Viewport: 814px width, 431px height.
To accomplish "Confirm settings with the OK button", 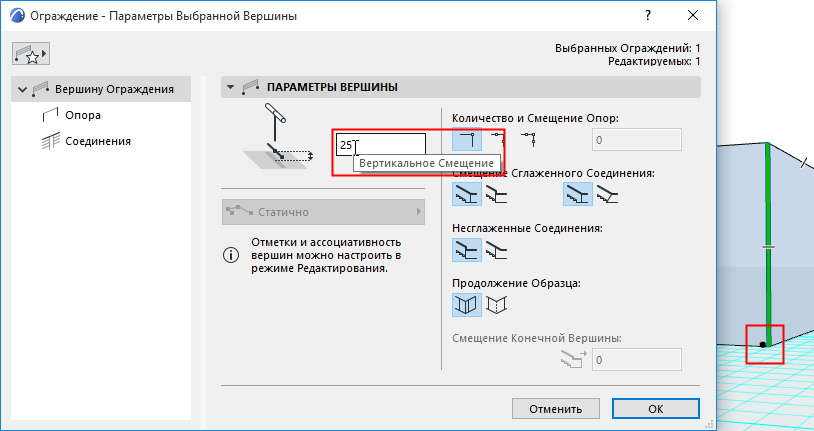I will point(655,408).
